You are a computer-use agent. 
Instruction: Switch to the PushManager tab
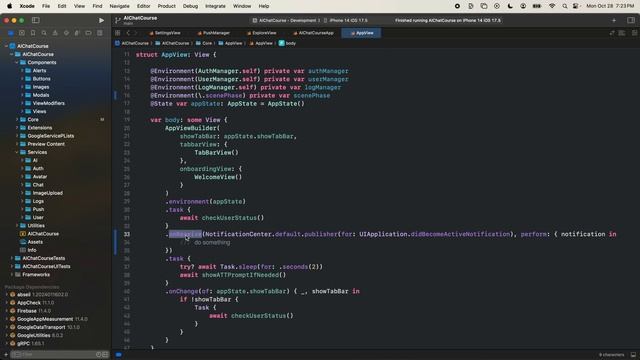click(213, 33)
